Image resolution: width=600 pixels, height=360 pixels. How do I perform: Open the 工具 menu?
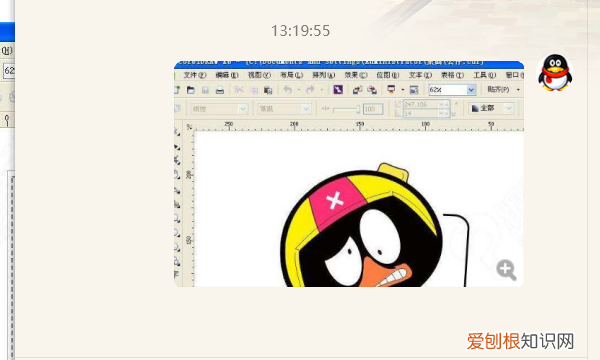click(x=484, y=75)
